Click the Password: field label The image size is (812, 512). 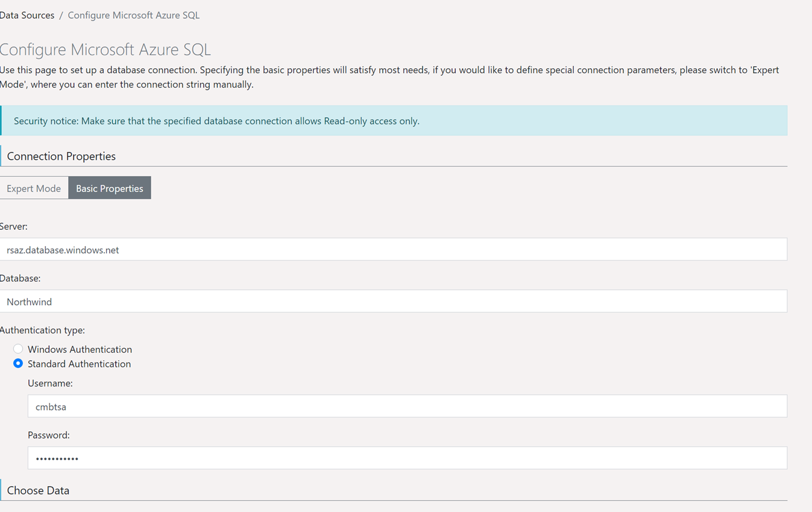click(x=48, y=435)
